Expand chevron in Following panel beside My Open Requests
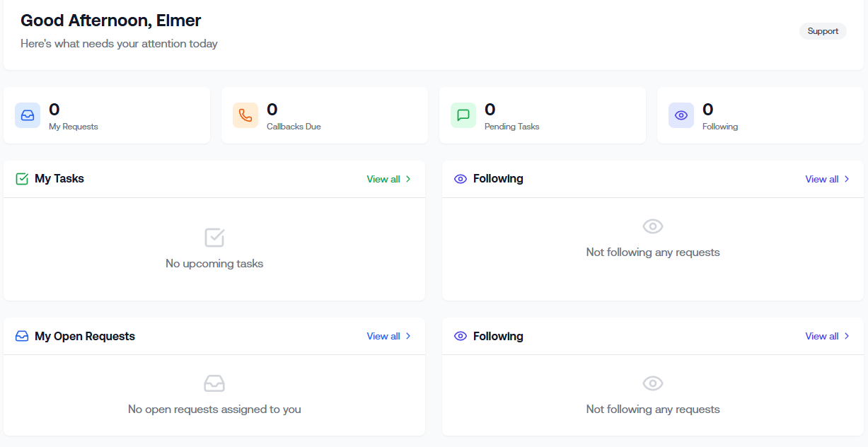Image resolution: width=868 pixels, height=447 pixels. [847, 336]
